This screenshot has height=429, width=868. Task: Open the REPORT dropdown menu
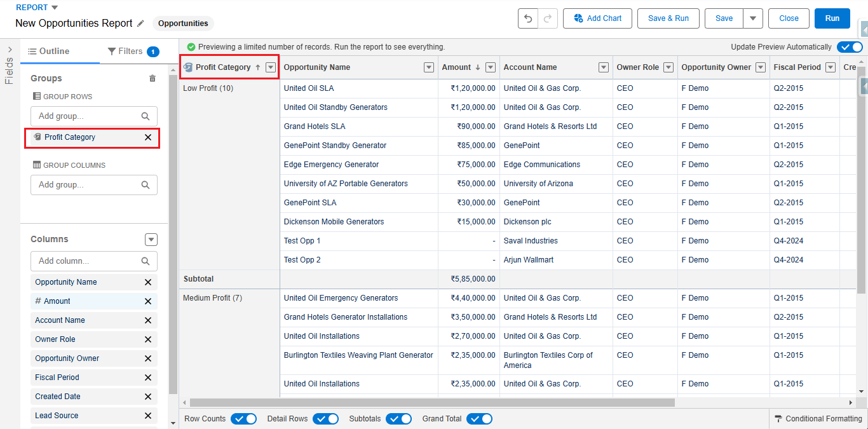click(36, 7)
